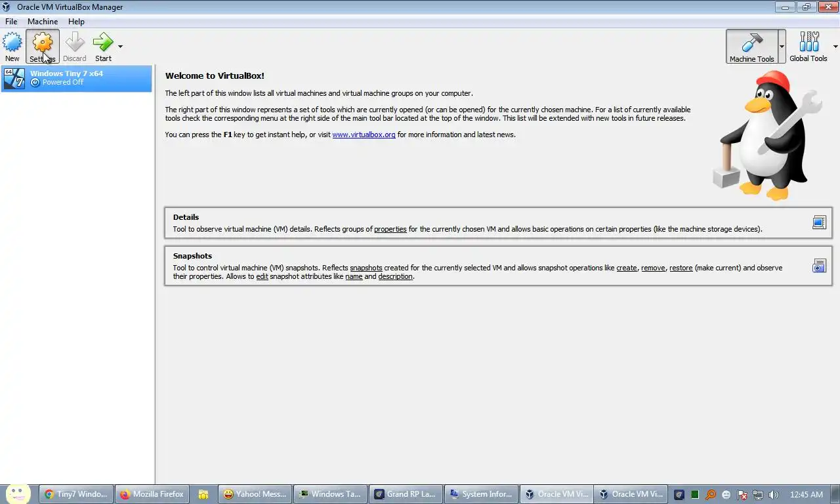This screenshot has width=840, height=504.
Task: Select the Machine Tools button
Action: point(752,47)
